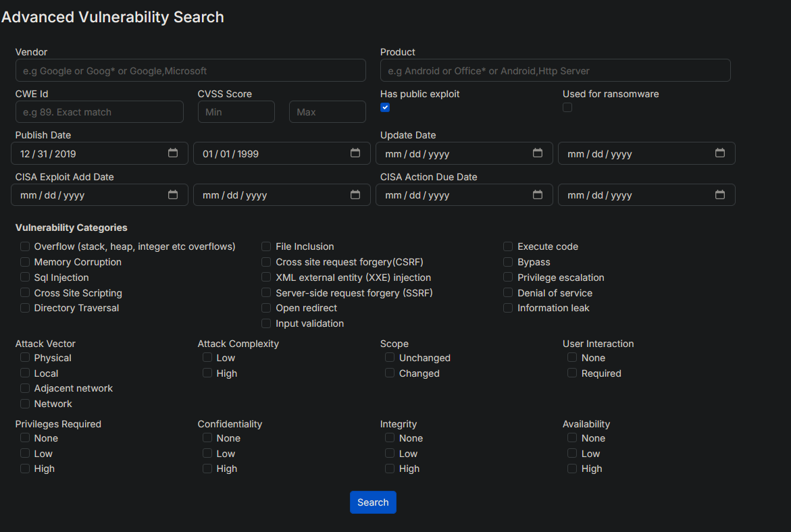Select High under Availability
Screen dimensions: 791x532
pos(572,469)
